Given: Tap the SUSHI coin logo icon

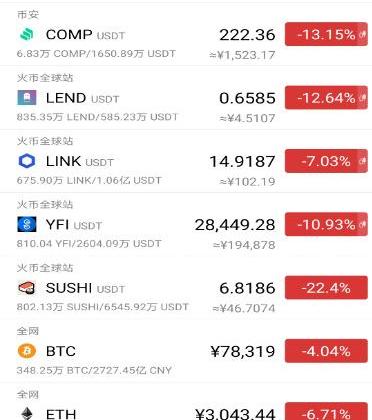Looking at the screenshot, I should pyautogui.click(x=27, y=288).
